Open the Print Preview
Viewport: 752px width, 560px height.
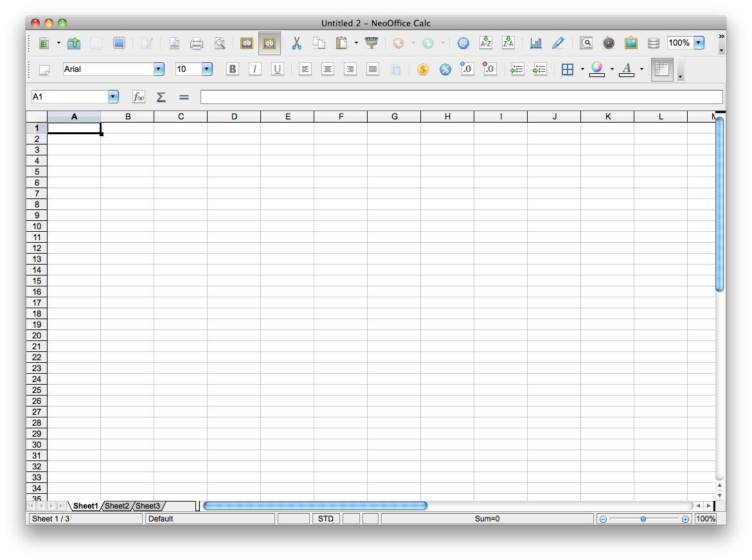[x=219, y=43]
